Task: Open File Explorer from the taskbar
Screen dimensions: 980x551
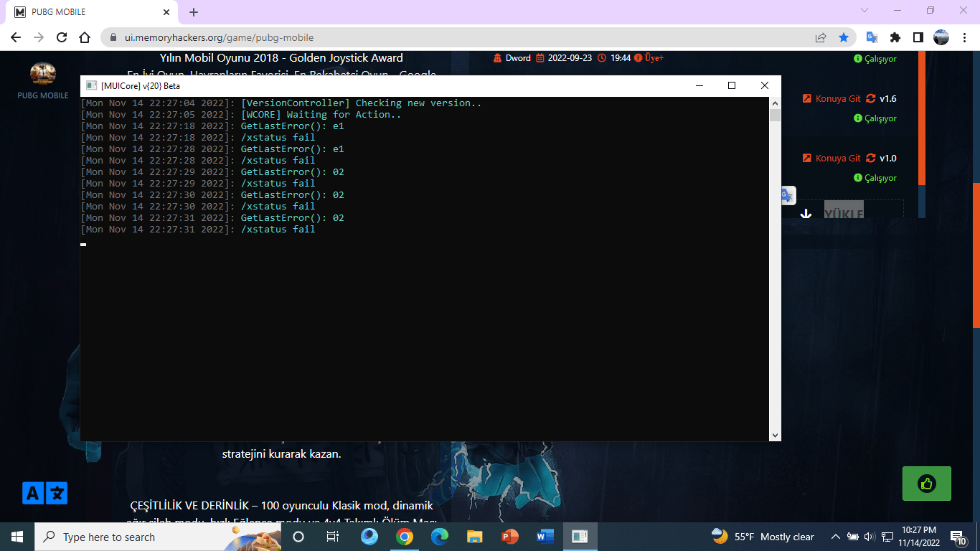Action: coord(474,537)
